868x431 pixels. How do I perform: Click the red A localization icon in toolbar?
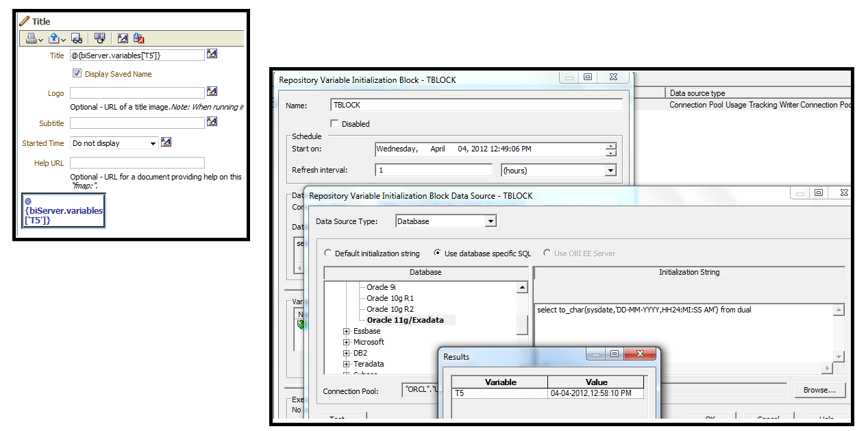click(138, 38)
